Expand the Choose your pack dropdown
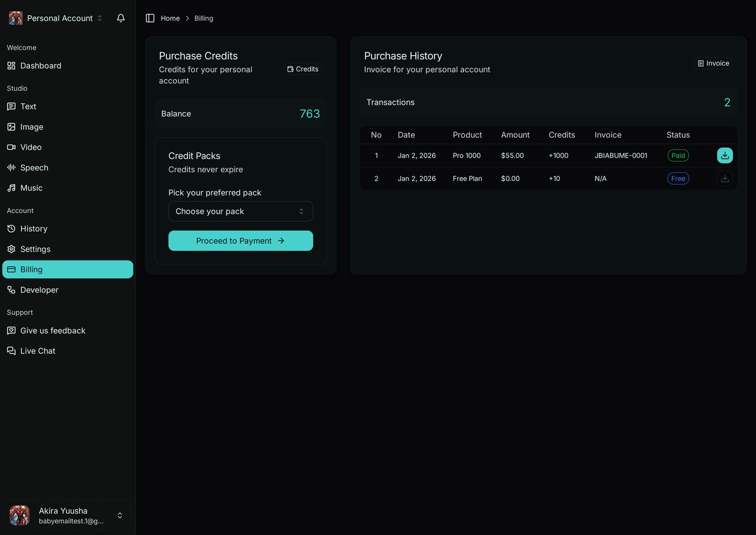Screen dimensions: 756x535 coord(241,211)
